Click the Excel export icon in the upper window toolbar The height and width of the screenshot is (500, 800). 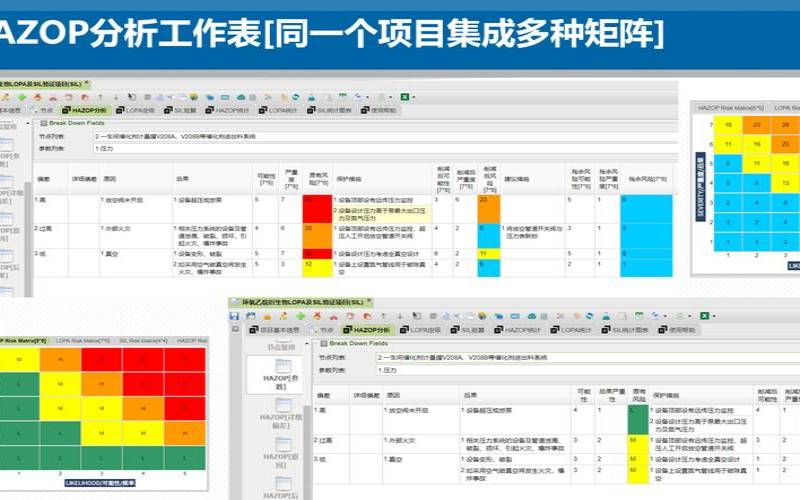pyautogui.click(x=405, y=97)
